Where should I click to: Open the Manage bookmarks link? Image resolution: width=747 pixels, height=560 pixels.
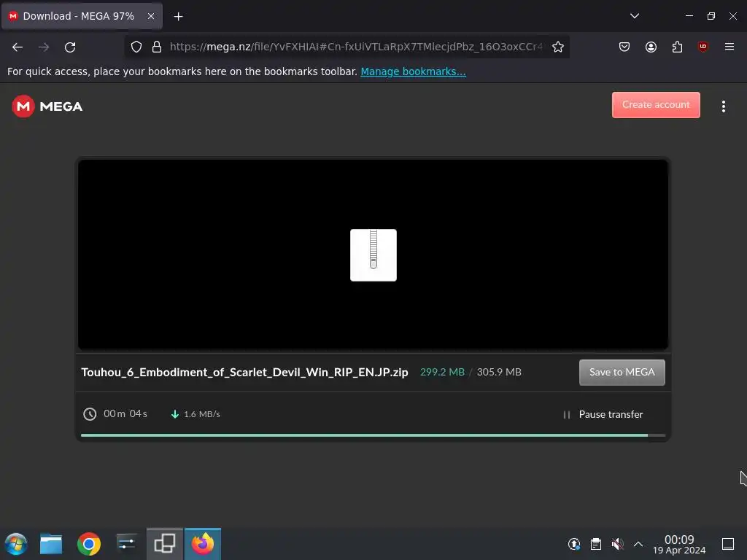coord(413,71)
